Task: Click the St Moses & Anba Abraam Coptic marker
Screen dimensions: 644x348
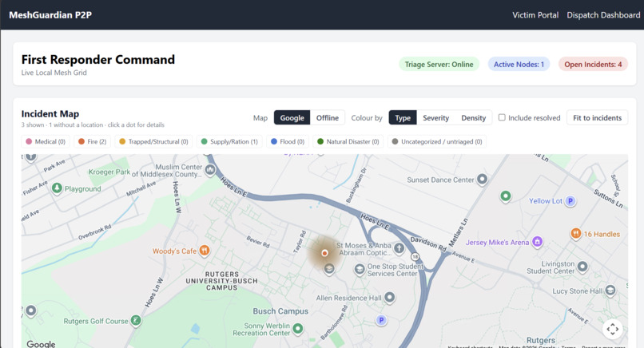Action: (x=399, y=248)
